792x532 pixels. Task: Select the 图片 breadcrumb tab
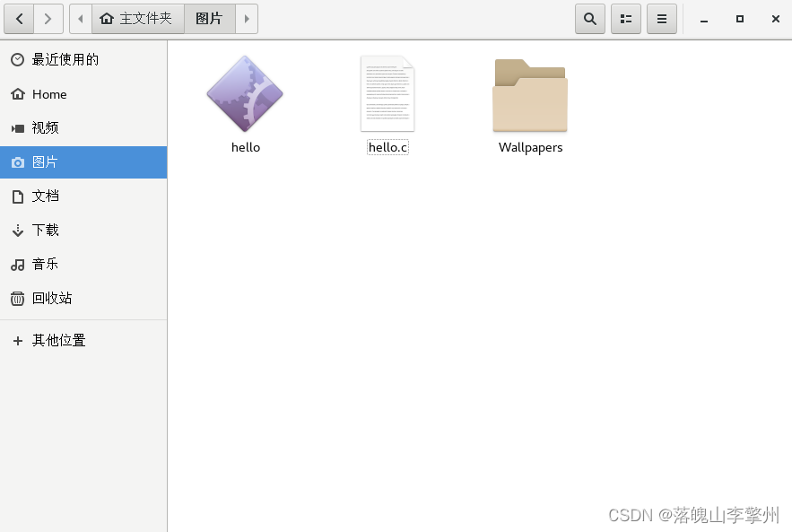[x=209, y=18]
